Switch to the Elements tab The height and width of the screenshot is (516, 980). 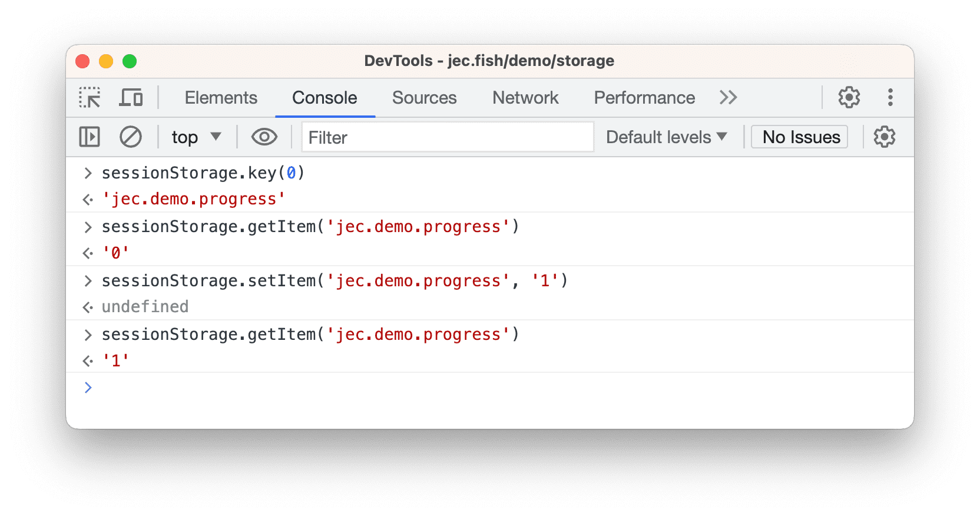coord(221,97)
